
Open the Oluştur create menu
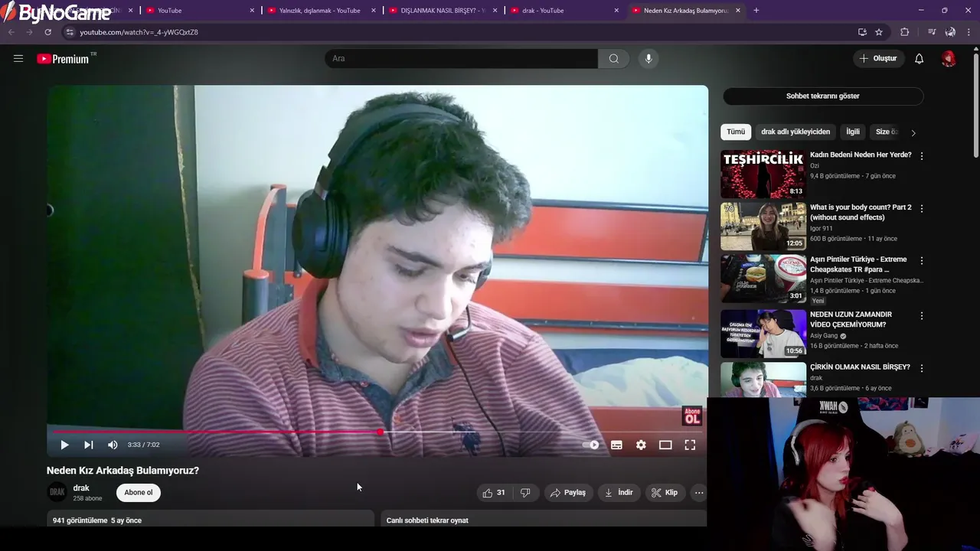pyautogui.click(x=877, y=58)
